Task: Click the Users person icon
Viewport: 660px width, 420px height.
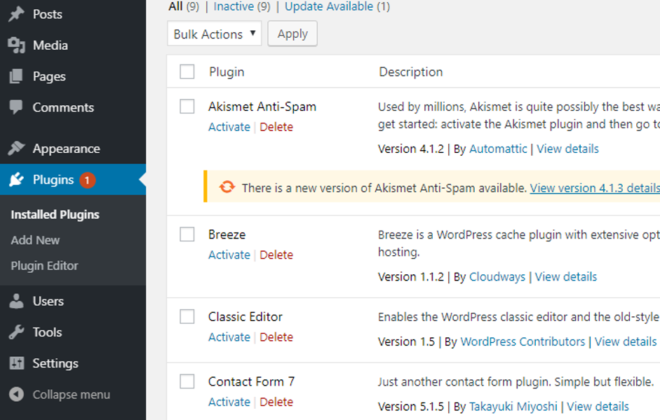Action: [x=16, y=301]
